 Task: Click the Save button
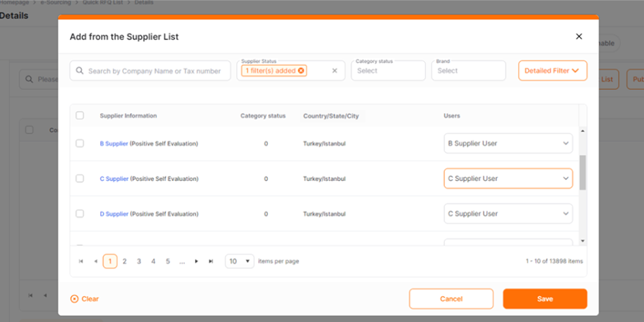(545, 299)
